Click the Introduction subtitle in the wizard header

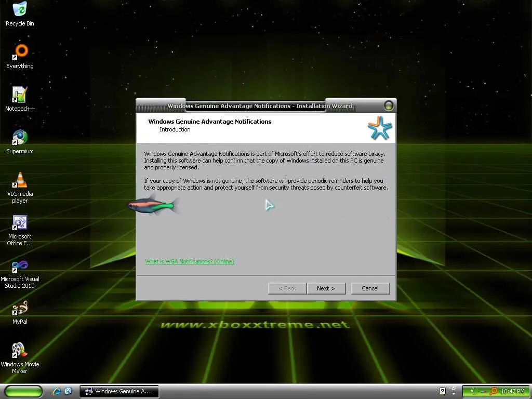pyautogui.click(x=175, y=129)
